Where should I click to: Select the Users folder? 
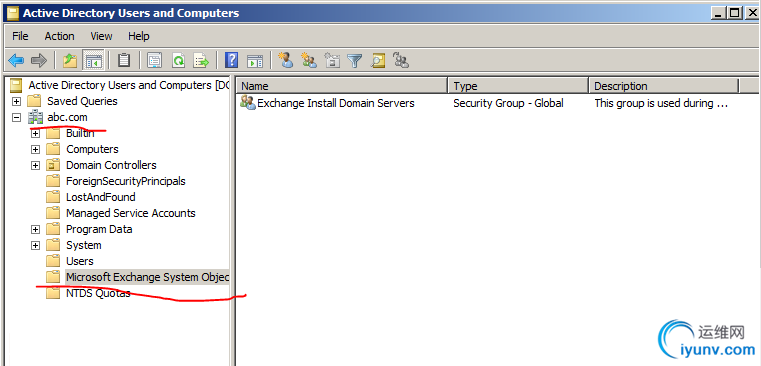point(80,261)
